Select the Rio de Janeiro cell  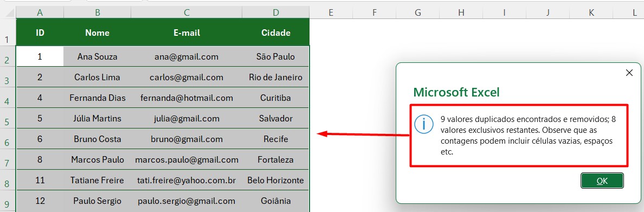pos(275,77)
